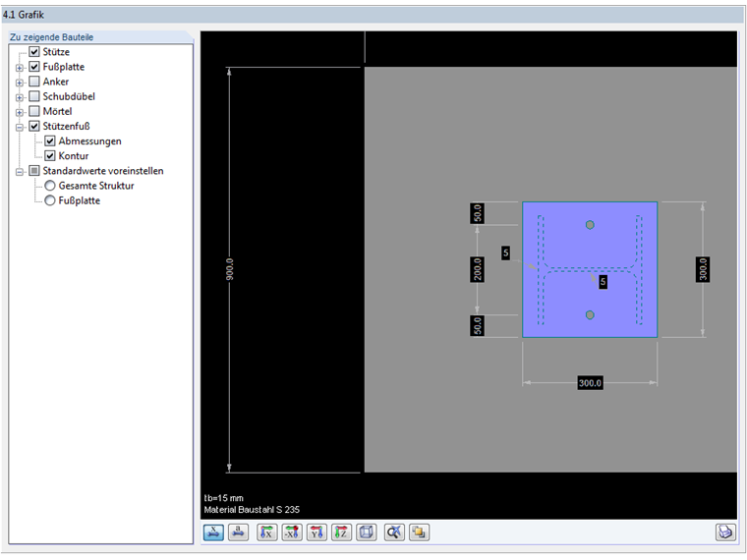Click the weld size 5 label left of plate
Screen dimensions: 747x560
click(506, 252)
